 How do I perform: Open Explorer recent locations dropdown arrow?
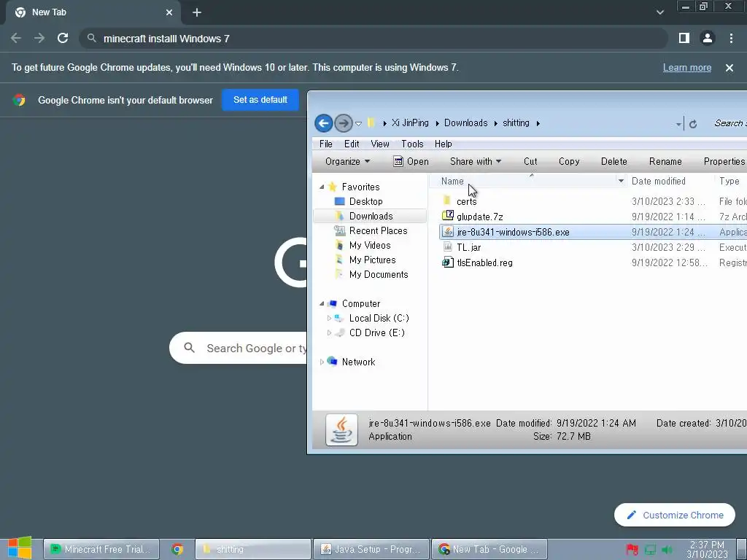pos(359,124)
